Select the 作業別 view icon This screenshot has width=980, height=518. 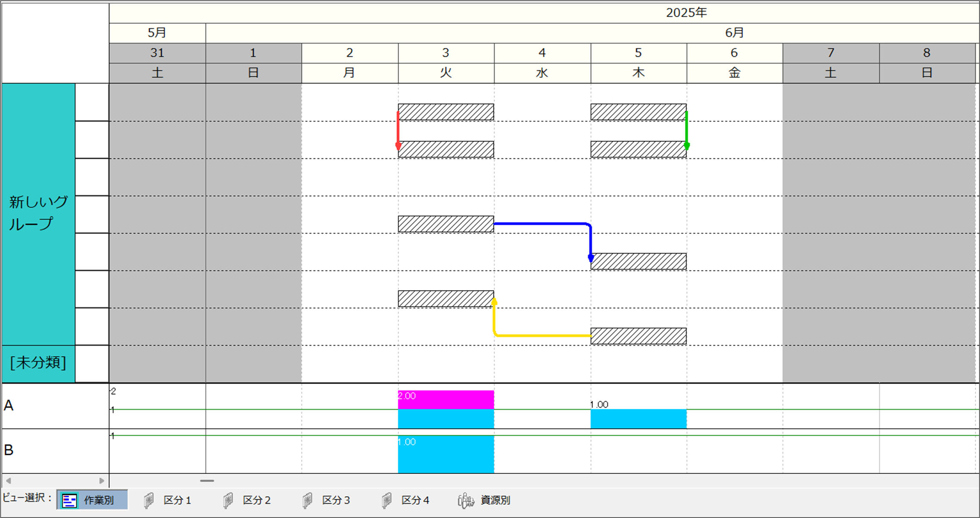tap(70, 500)
